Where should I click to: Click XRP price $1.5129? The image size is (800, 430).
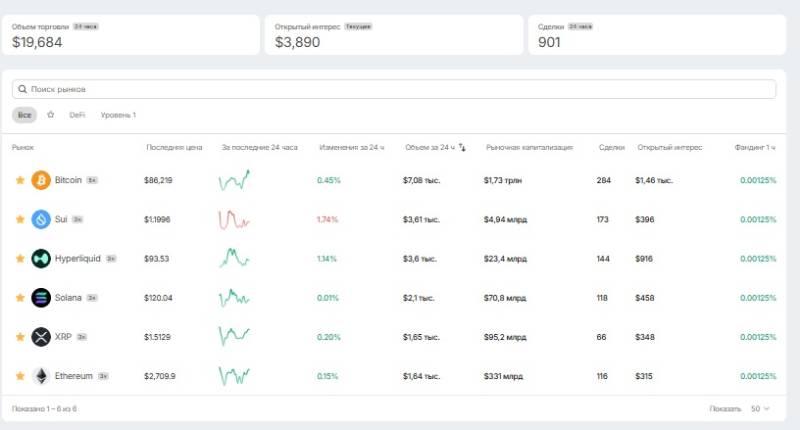(x=157, y=337)
